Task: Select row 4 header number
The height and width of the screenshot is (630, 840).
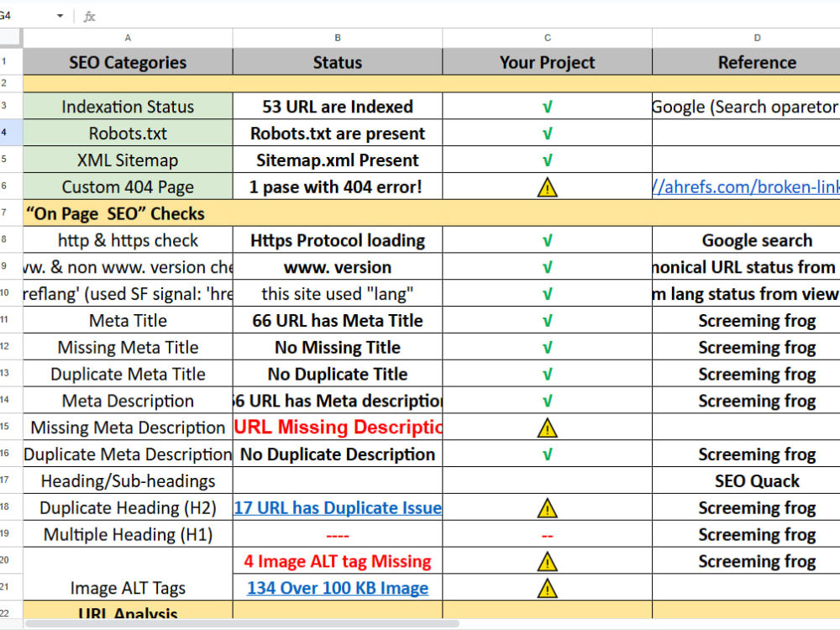Action: pyautogui.click(x=11, y=133)
